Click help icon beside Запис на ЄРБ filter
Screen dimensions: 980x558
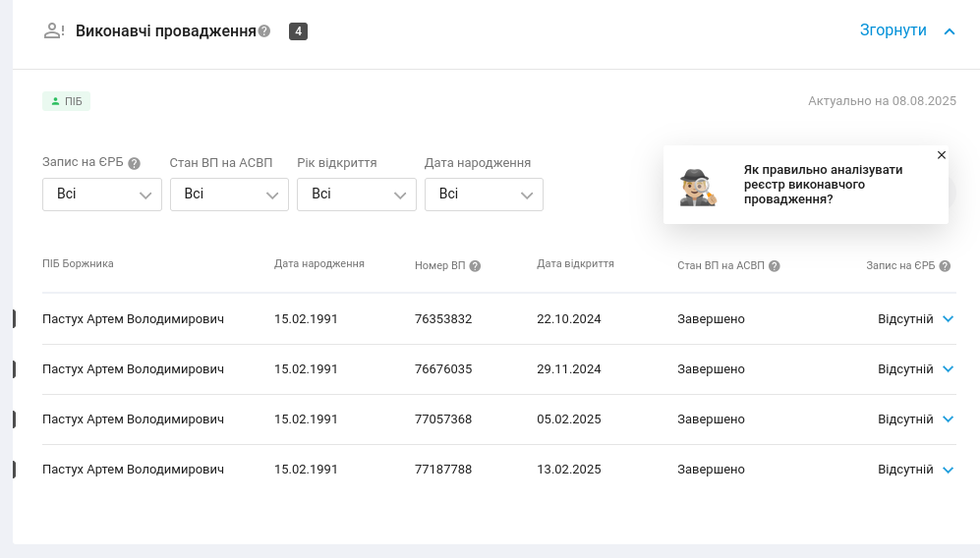point(135,164)
